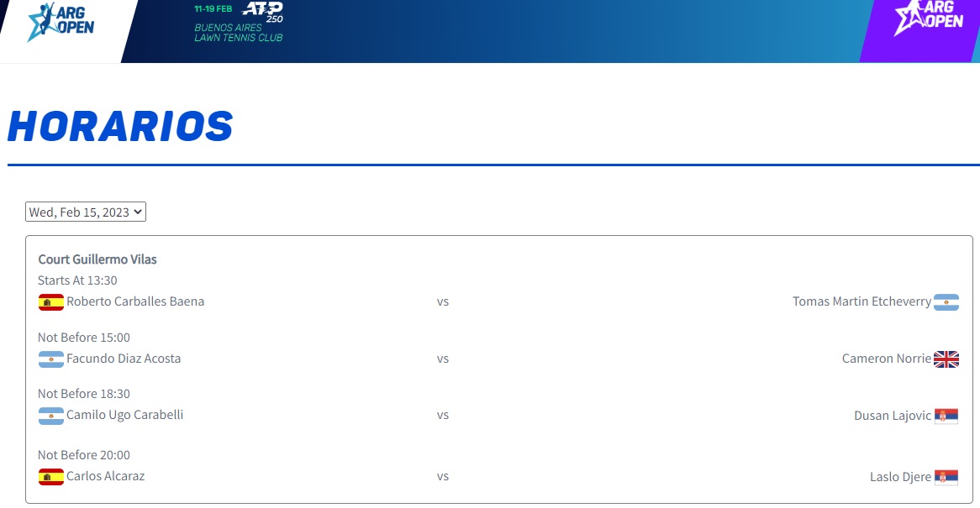The height and width of the screenshot is (508, 980).
Task: Click the ARG Open logo in the header's left corner
Action: point(61,22)
